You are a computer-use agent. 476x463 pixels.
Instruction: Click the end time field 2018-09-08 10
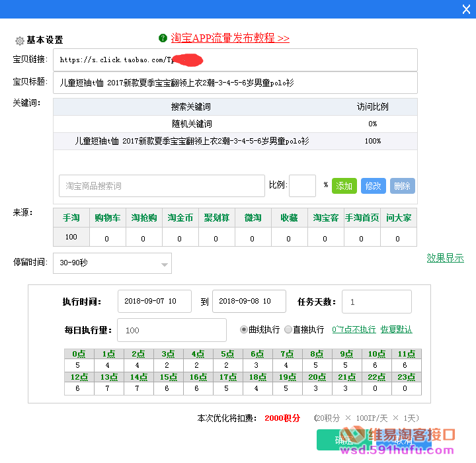(x=249, y=302)
